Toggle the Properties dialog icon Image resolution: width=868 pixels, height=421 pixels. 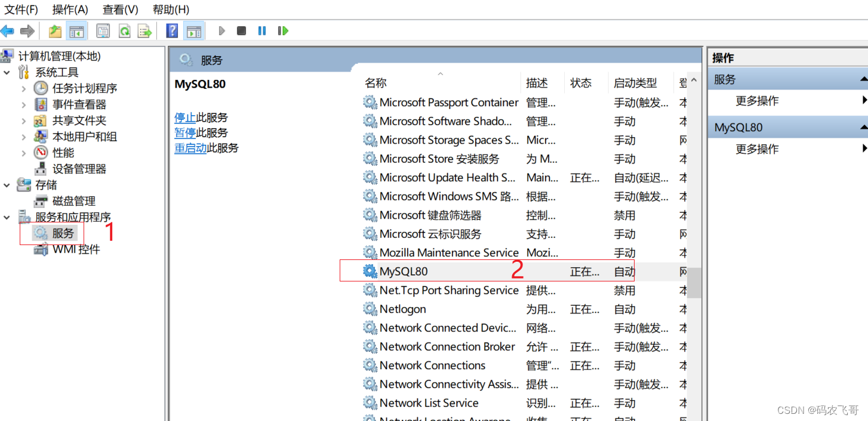point(103,30)
